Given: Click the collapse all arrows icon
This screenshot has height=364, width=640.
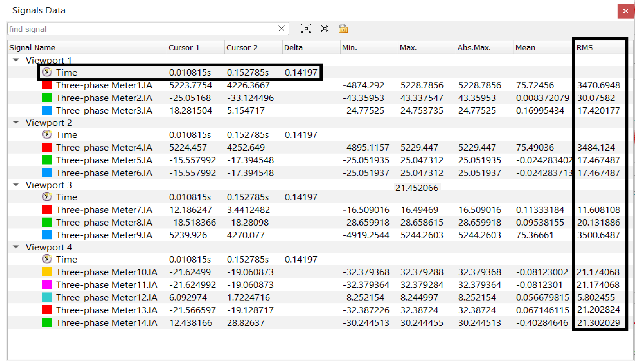Looking at the screenshot, I should (x=325, y=29).
